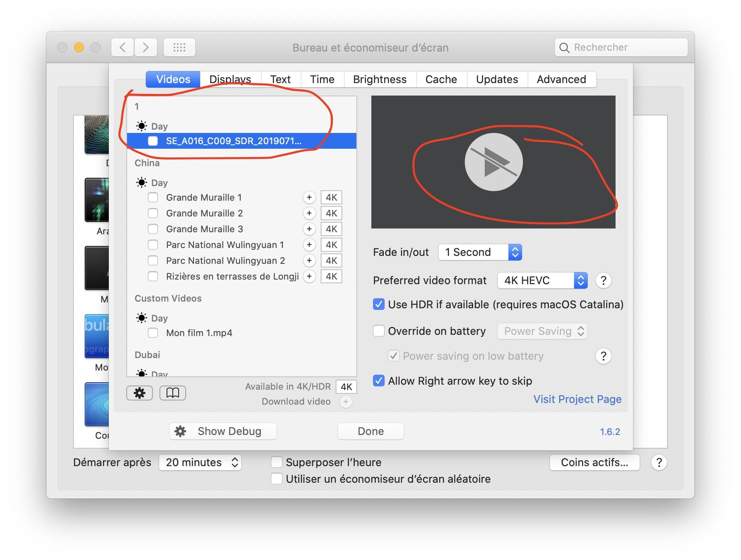Open Preferred video format 4K HEVC dropdown
The height and width of the screenshot is (560, 741).
tap(542, 280)
